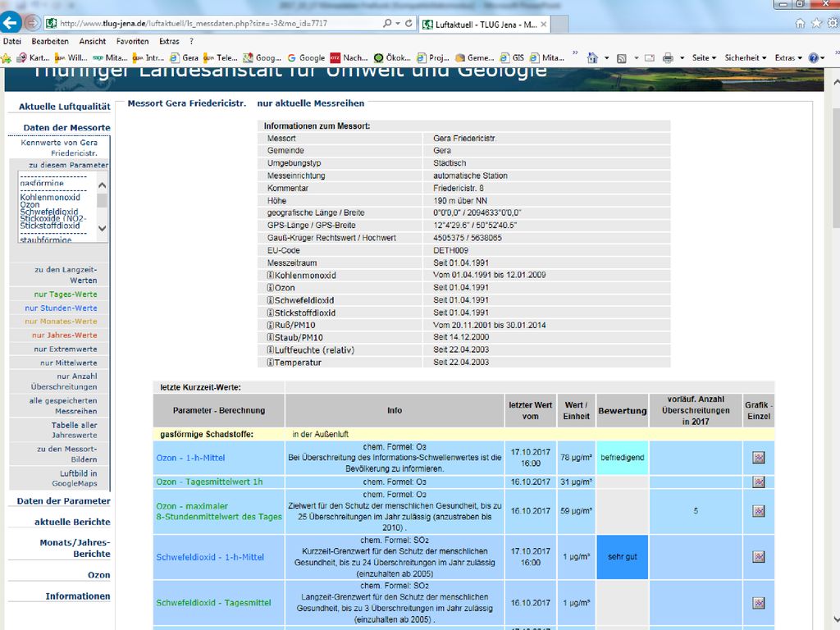840x630 pixels.
Task: Click the search magnifier in address bar
Action: pyautogui.click(x=387, y=24)
